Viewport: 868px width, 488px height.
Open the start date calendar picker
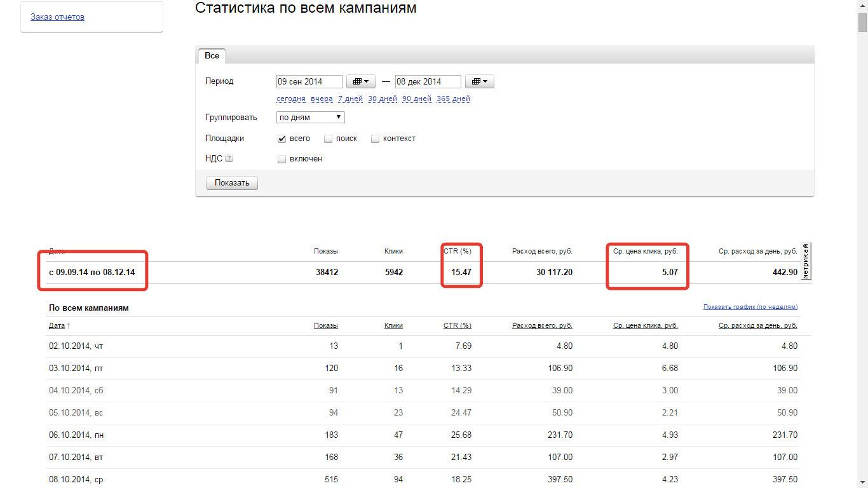[361, 81]
